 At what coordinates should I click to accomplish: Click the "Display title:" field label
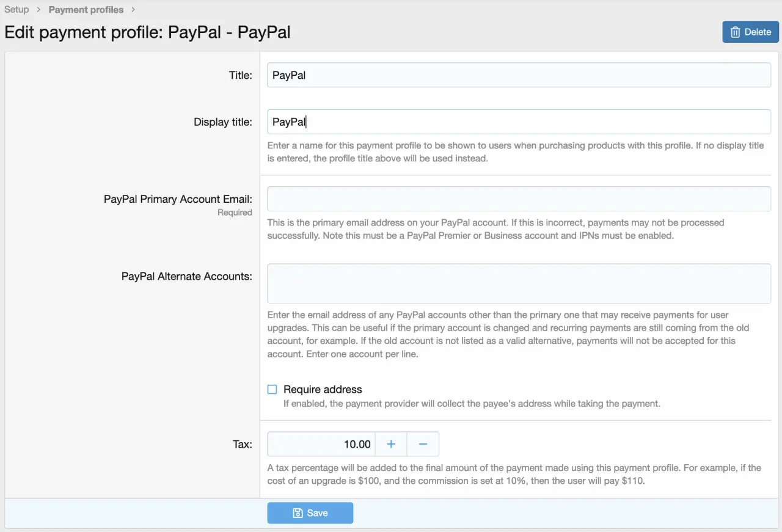[222, 122]
